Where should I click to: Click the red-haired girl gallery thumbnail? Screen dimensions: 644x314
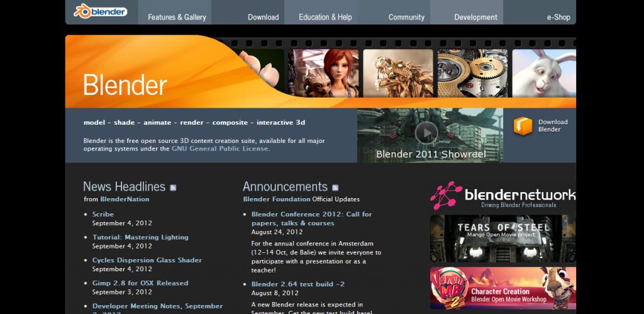323,73
